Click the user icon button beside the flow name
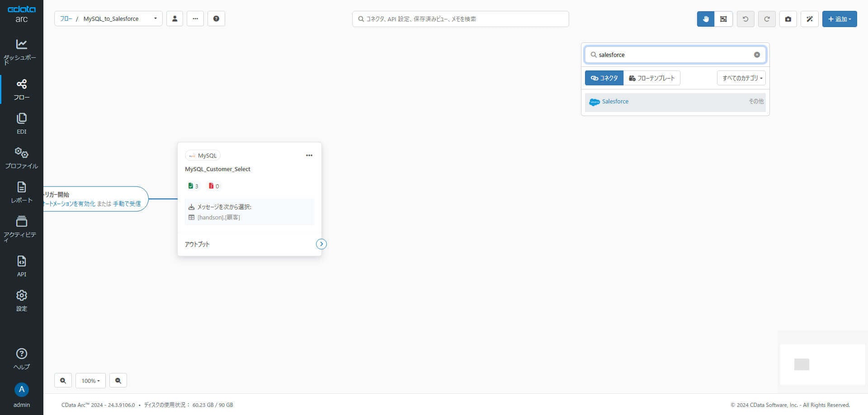868x415 pixels. tap(175, 19)
